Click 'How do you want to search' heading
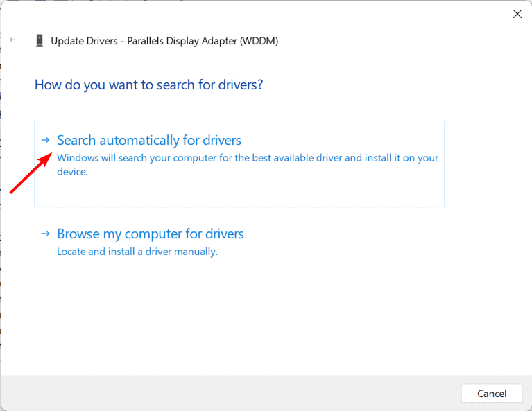The width and height of the screenshot is (532, 411). (149, 85)
